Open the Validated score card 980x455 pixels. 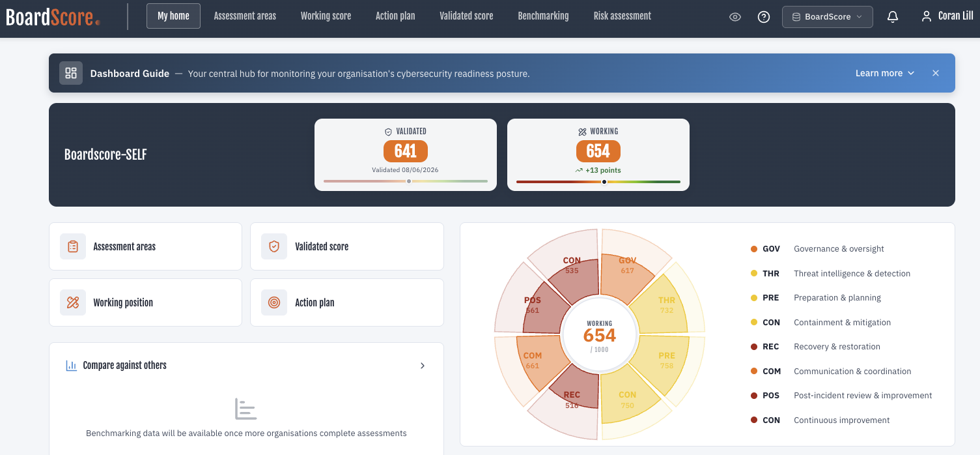click(347, 246)
